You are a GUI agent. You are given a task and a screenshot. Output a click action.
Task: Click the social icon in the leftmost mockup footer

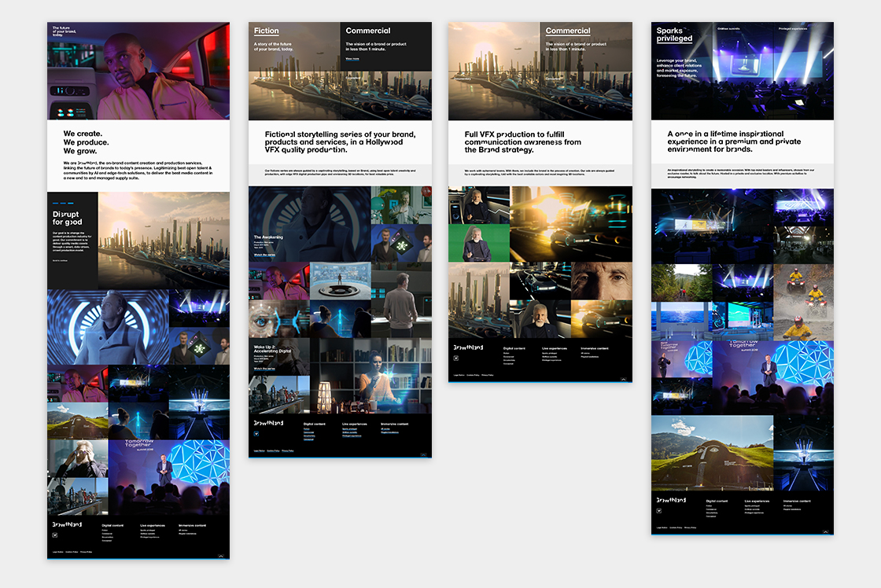pyautogui.click(x=55, y=536)
